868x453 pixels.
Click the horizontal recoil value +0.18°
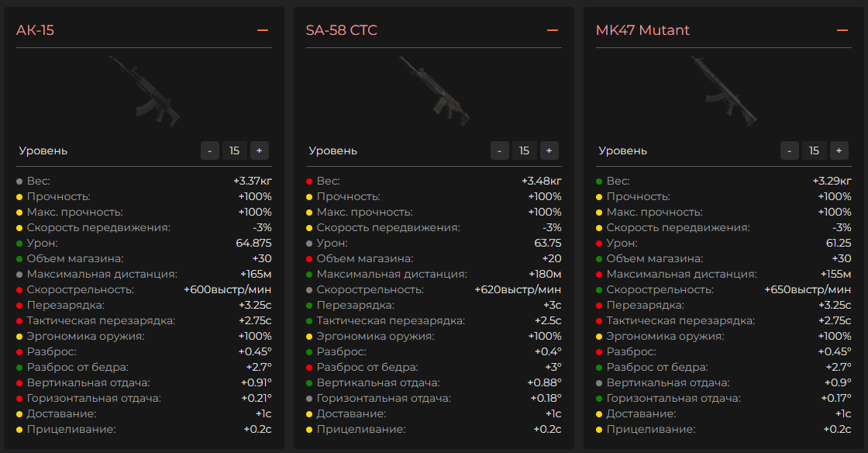(x=546, y=398)
